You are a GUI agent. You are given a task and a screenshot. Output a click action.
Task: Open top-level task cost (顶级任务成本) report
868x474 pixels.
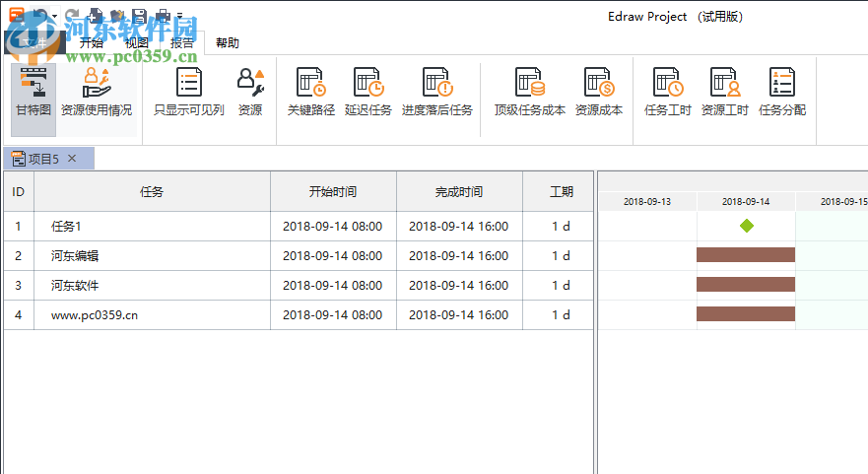point(530,93)
